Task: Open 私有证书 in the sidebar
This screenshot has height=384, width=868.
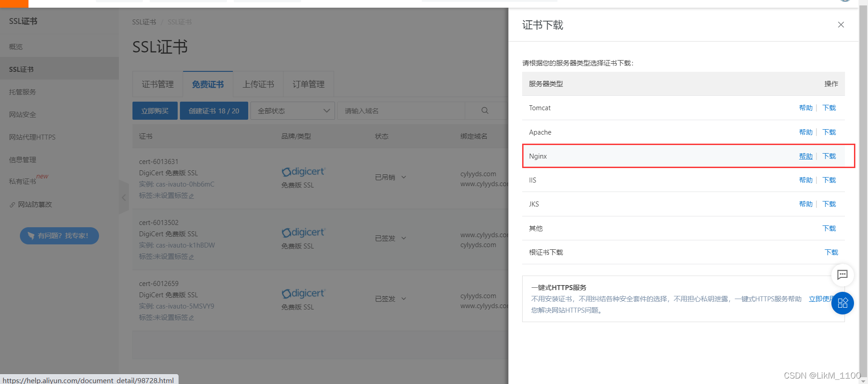Action: pos(23,181)
